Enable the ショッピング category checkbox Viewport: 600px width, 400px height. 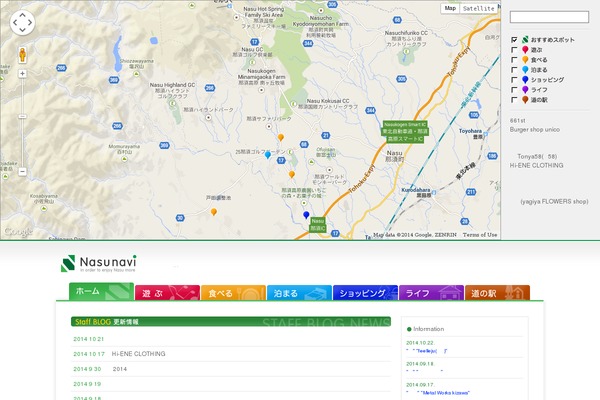click(x=514, y=80)
